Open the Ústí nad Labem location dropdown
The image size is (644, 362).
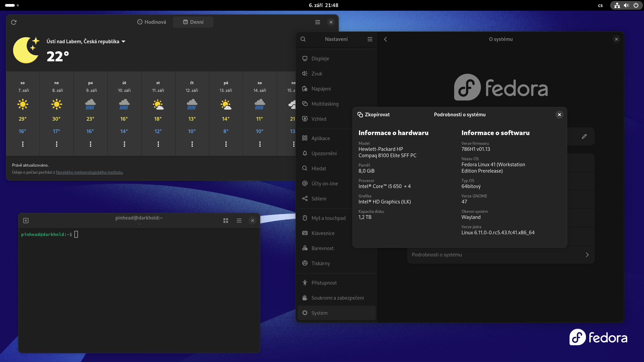click(x=86, y=42)
